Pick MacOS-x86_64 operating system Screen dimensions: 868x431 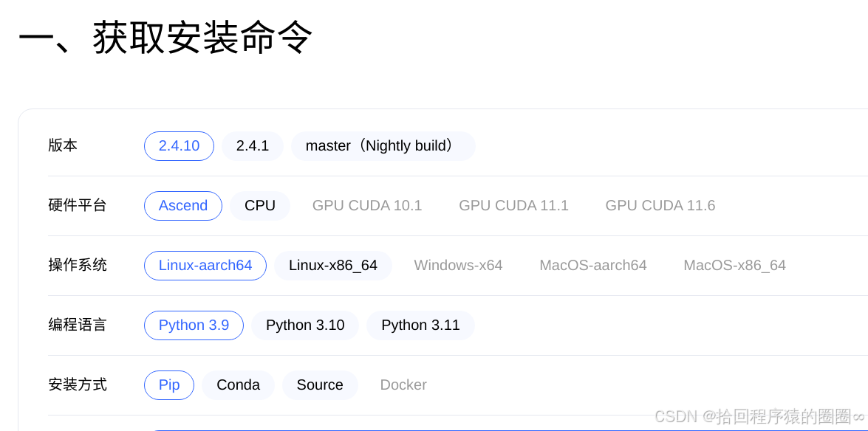(734, 266)
